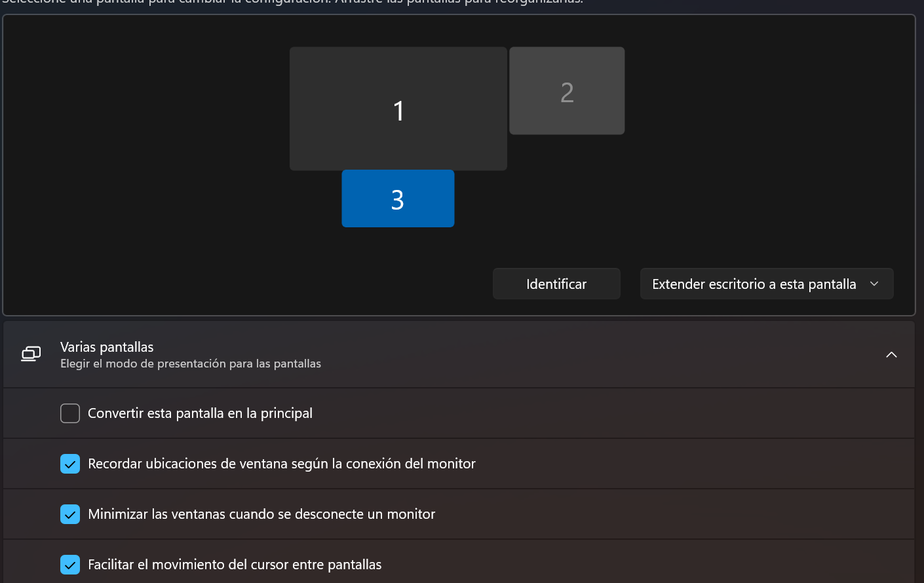This screenshot has width=924, height=583.
Task: Select the highlighted blue display 3
Action: point(398,198)
